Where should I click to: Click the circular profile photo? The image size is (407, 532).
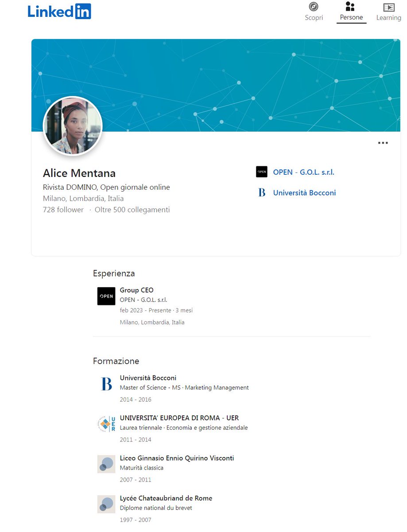point(73,126)
